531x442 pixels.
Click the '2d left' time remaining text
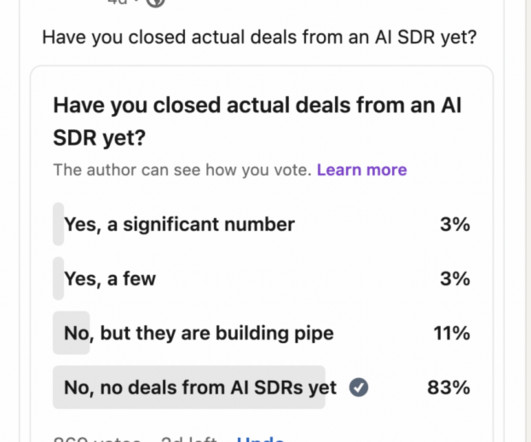tap(189, 439)
